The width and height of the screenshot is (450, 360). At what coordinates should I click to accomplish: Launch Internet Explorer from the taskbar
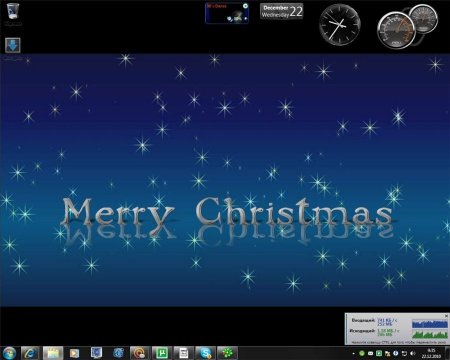31,353
